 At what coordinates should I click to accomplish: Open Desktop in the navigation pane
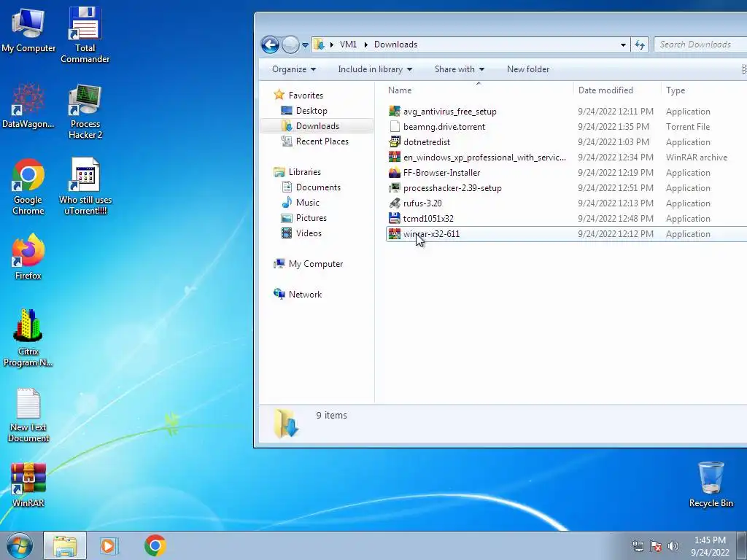[x=311, y=111]
